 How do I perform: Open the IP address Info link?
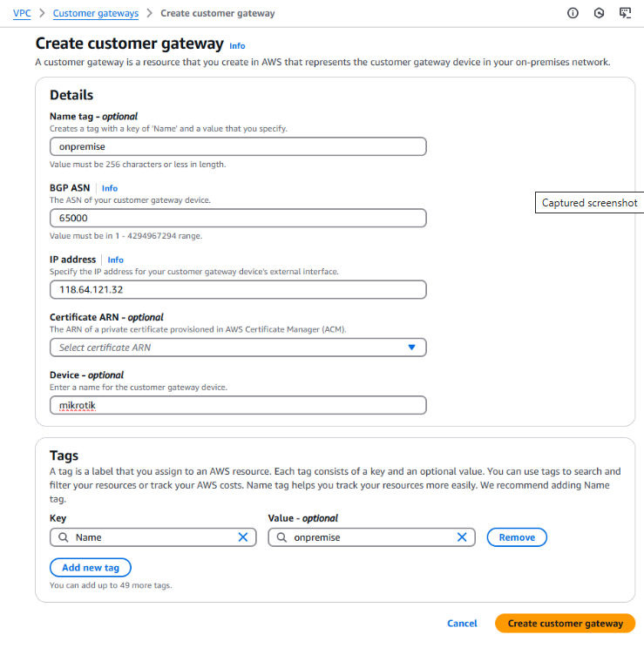115,260
